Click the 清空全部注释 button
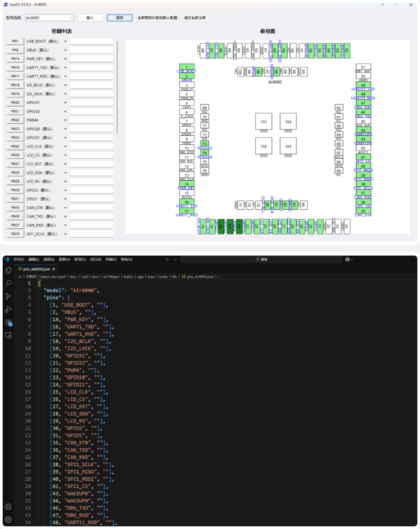The image size is (420, 529). (195, 17)
